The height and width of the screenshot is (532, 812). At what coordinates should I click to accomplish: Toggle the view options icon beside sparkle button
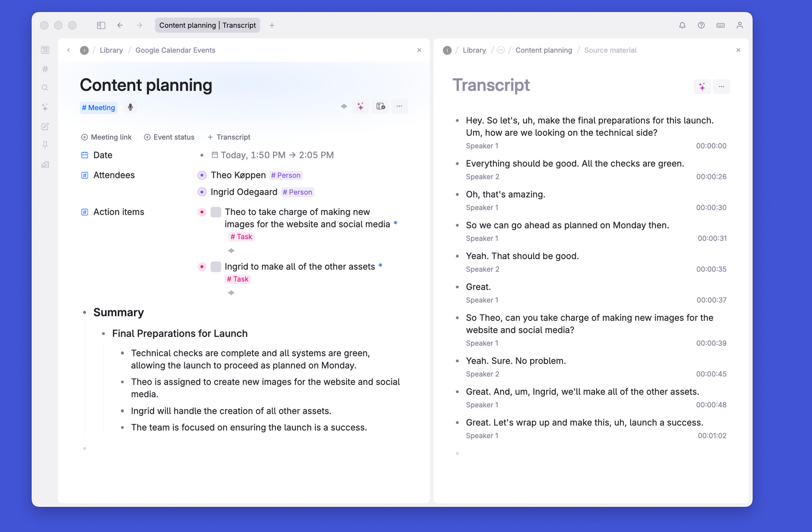click(x=380, y=106)
